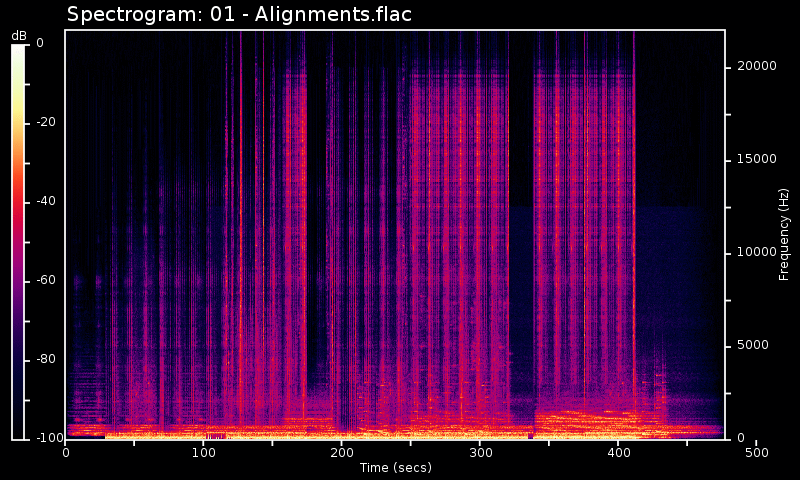Click the 500 seconds time axis label

756,453
